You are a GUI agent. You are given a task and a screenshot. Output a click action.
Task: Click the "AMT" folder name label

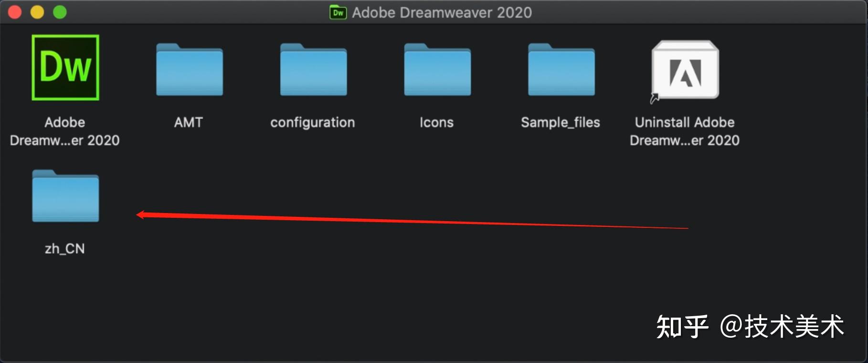tap(189, 123)
